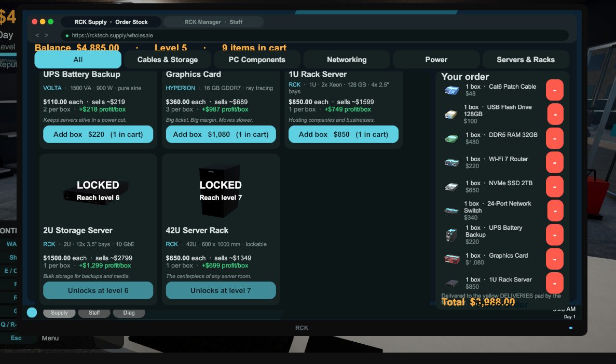
Task: Remove Wi-Fi 7 Router from the order
Action: tap(554, 163)
